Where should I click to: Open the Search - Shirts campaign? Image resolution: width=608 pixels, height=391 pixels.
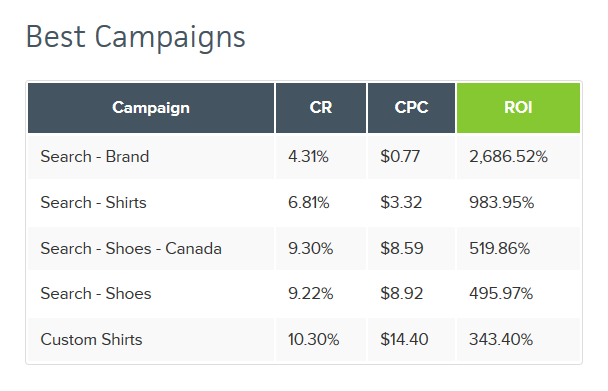click(93, 202)
